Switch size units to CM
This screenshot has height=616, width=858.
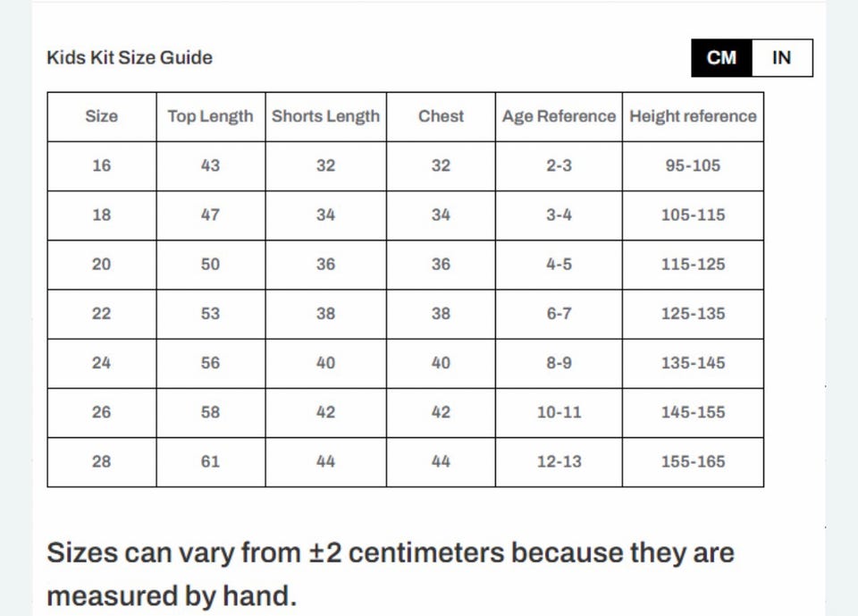pos(721,58)
